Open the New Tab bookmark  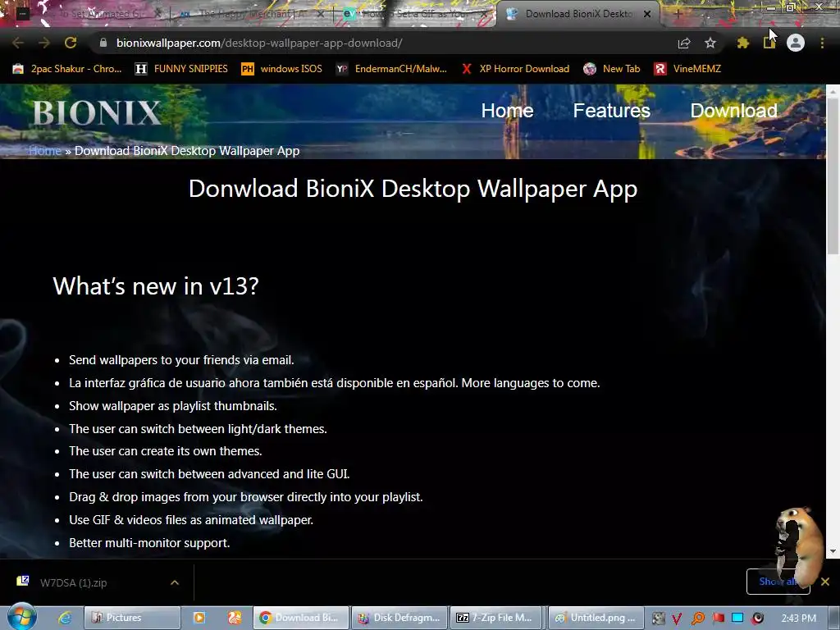click(x=612, y=69)
